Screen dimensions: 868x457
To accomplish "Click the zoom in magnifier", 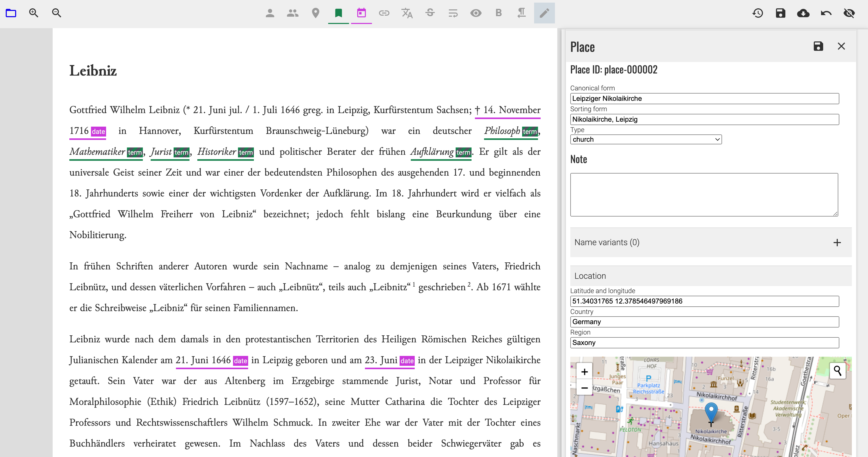I will pyautogui.click(x=34, y=13).
